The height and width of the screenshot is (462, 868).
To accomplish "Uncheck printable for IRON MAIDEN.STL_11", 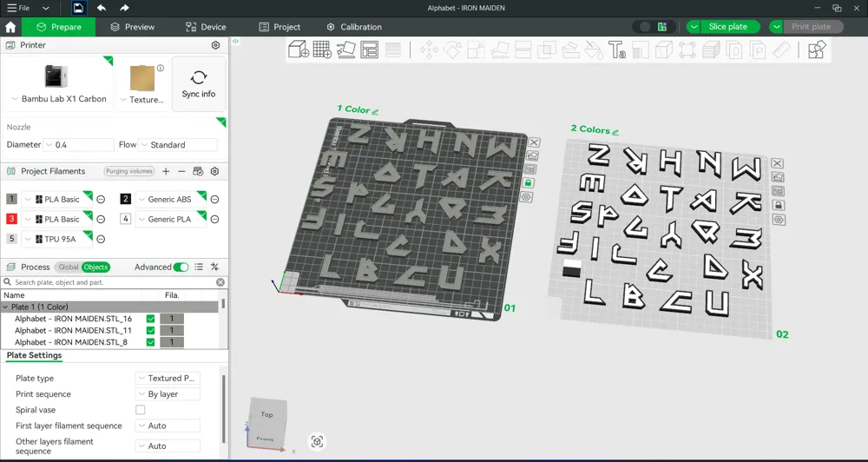I will [150, 331].
